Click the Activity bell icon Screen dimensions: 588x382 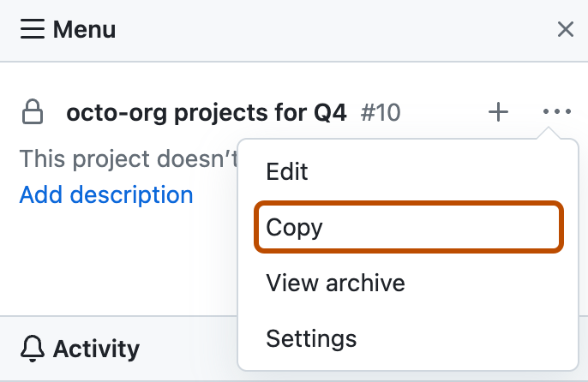[x=33, y=349]
